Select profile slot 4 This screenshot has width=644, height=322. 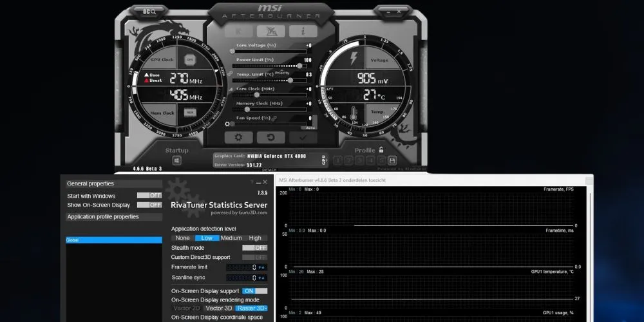click(x=370, y=160)
